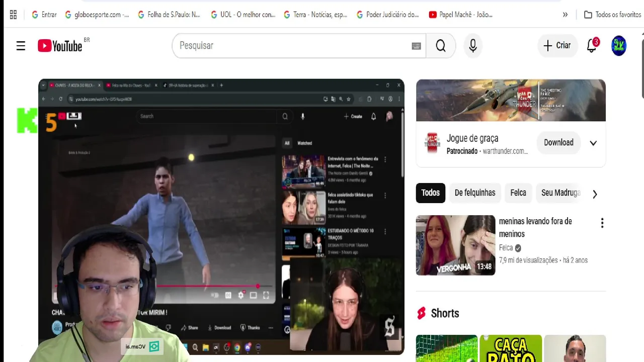
Task: Click the main video player
Action: click(221, 217)
